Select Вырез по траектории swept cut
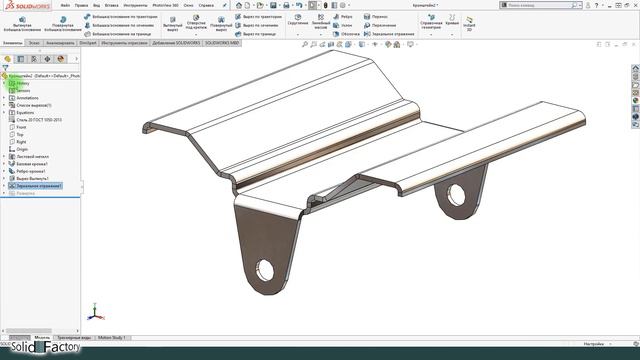This screenshot has width=640, height=360. 258,17
